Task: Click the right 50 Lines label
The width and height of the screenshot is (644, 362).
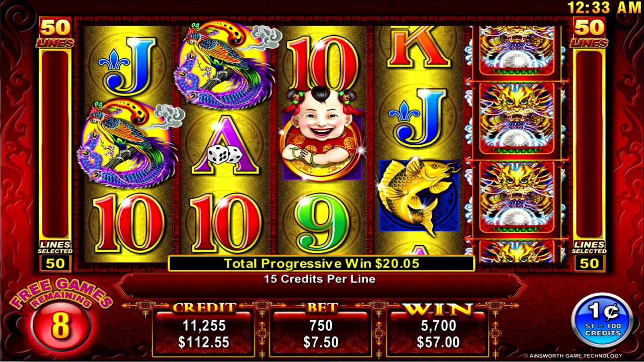Action: pos(590,33)
